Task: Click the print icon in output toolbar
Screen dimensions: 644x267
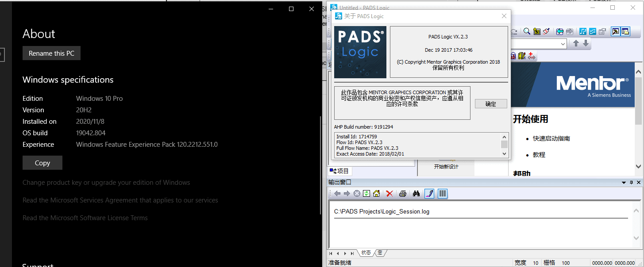Action: click(x=402, y=194)
